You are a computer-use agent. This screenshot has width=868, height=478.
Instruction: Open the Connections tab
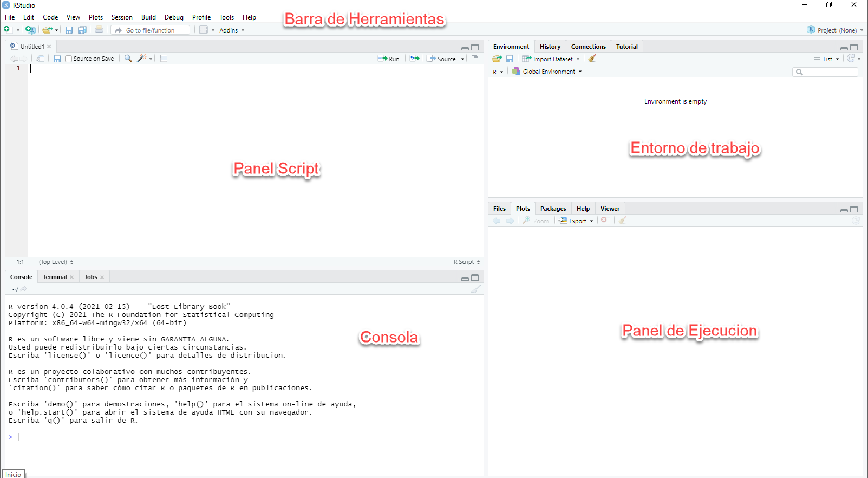coord(588,47)
